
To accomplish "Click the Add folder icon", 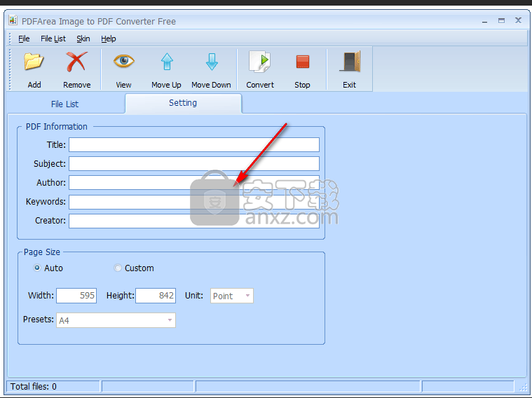I will (x=34, y=62).
